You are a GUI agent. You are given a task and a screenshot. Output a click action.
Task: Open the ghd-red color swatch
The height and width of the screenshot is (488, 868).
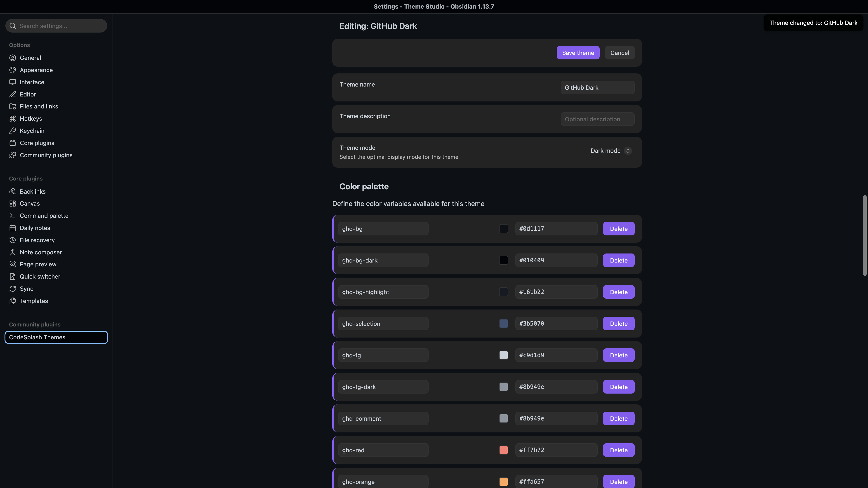tap(503, 450)
